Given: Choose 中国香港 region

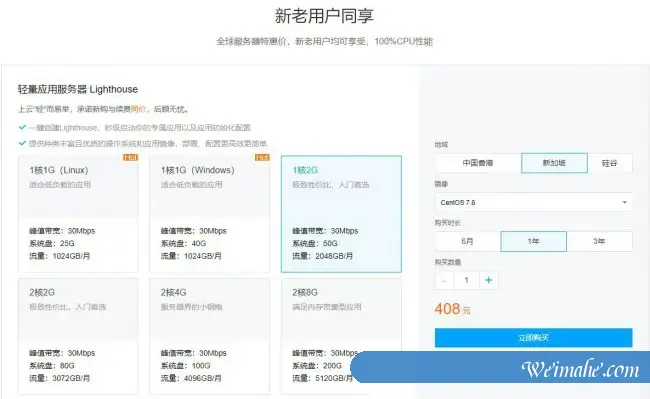Looking at the screenshot, I should pyautogui.click(x=478, y=163).
